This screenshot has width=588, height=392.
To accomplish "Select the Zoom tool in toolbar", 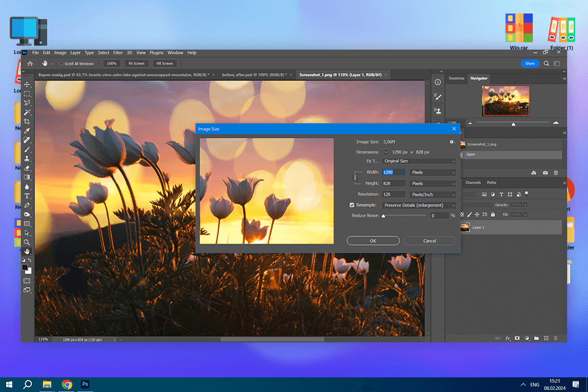I will (x=27, y=243).
